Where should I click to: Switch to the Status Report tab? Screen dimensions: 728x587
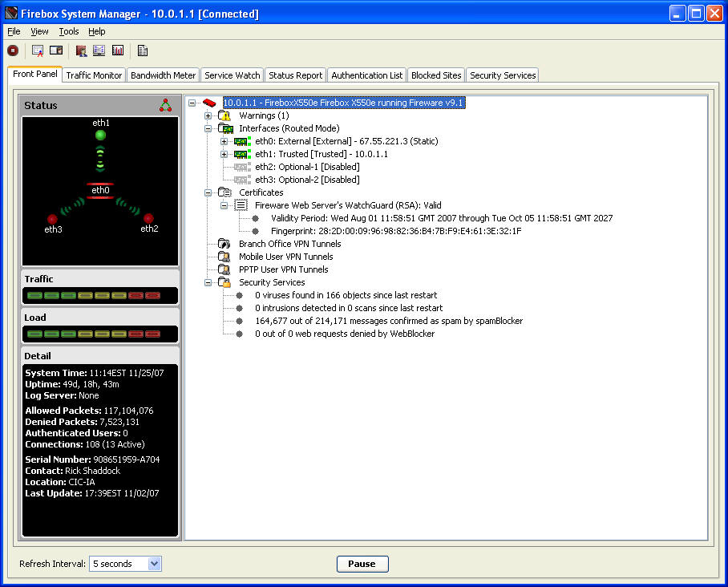tap(295, 75)
